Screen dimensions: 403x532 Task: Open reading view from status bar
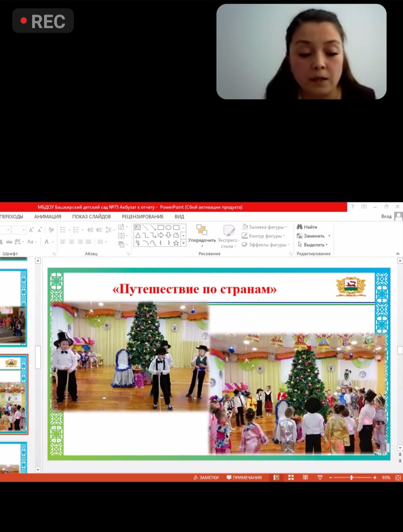click(305, 478)
